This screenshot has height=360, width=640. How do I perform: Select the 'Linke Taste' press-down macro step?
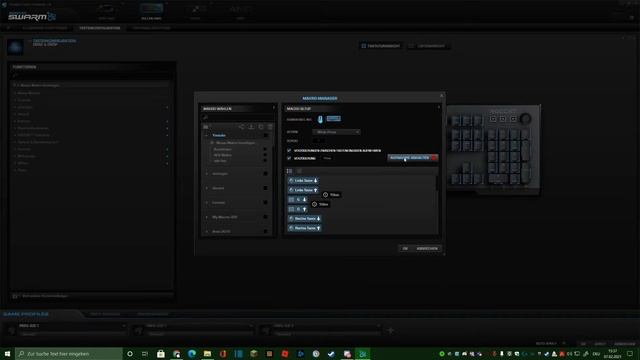point(303,180)
